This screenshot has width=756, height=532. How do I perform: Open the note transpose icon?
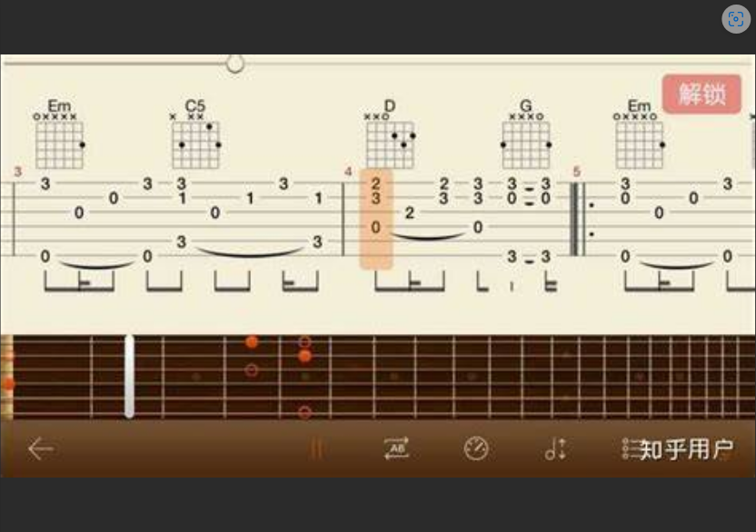click(555, 448)
